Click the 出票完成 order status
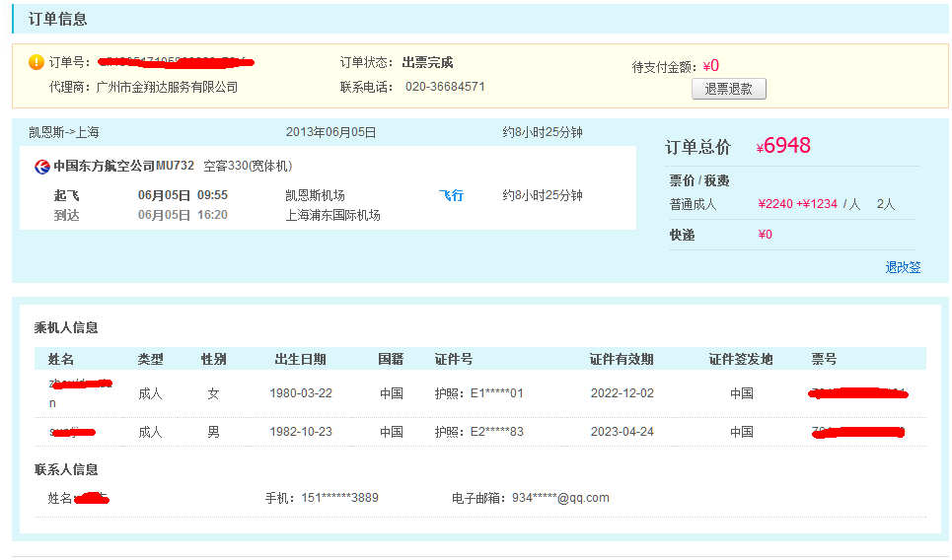 pos(427,62)
